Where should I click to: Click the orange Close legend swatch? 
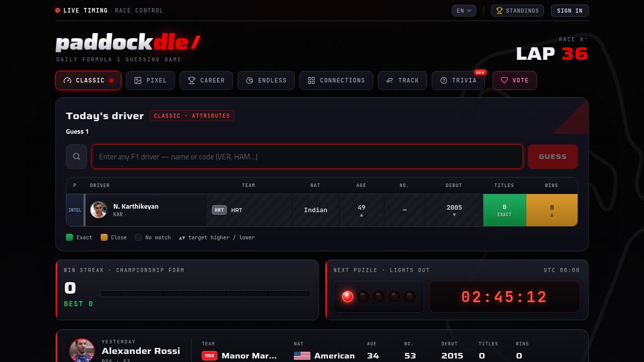pos(104,237)
